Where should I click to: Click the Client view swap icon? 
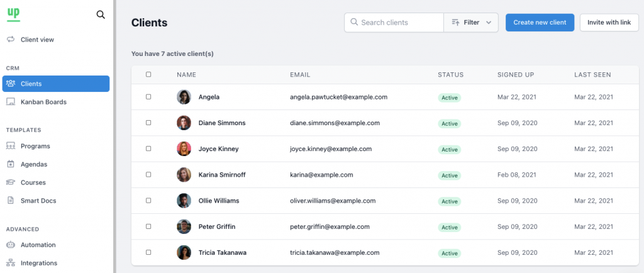tap(11, 40)
